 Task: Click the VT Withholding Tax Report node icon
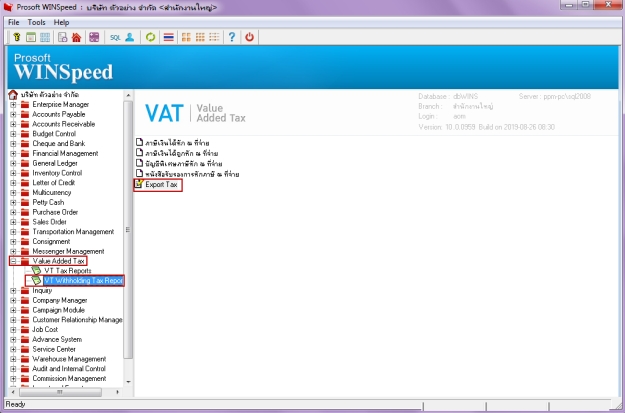point(37,280)
